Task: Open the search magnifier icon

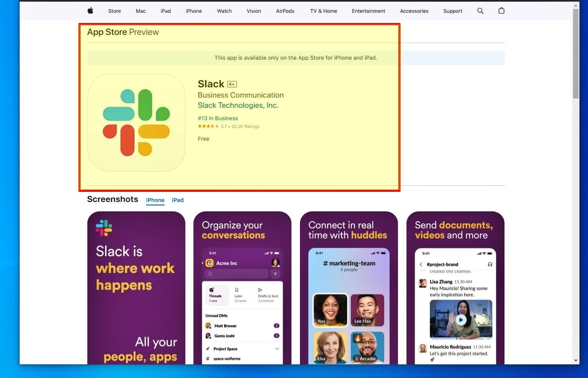Action: coord(480,11)
